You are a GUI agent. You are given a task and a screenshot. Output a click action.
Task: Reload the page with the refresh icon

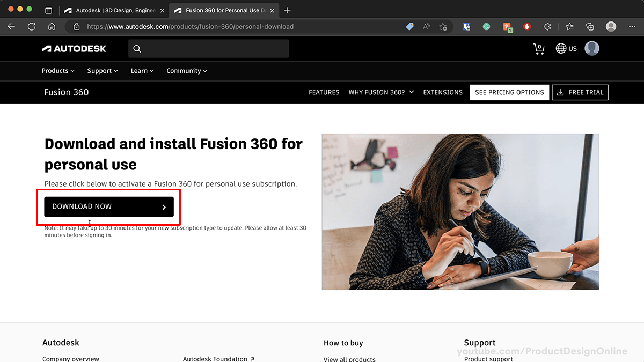32,26
